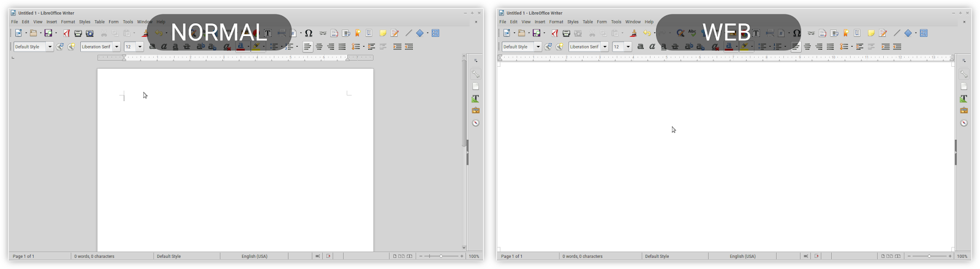Select Insert Line tool in left window
Screen dimensions: 980x269
tap(409, 33)
